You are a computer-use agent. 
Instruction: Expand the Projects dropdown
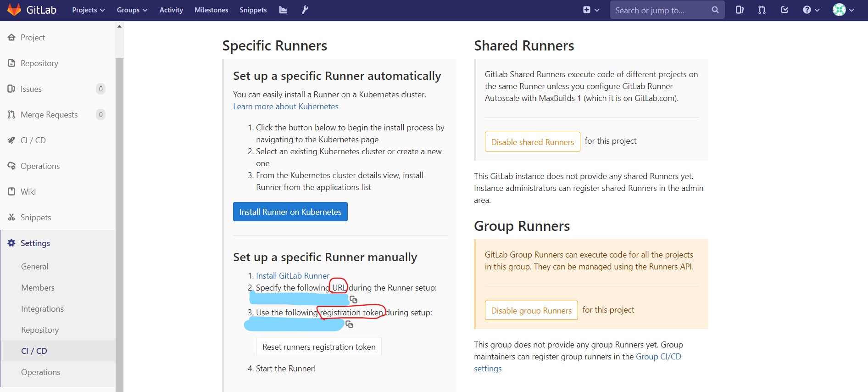click(x=88, y=10)
